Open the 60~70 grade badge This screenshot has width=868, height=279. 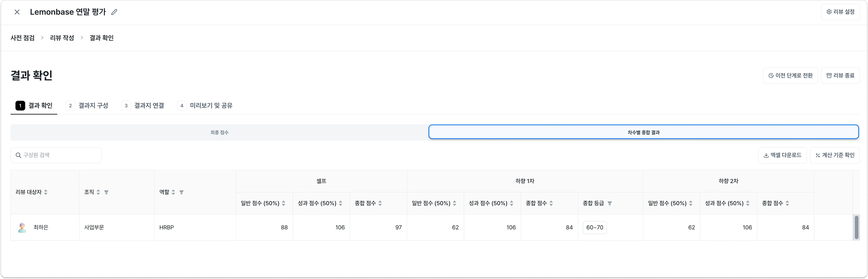coord(595,227)
